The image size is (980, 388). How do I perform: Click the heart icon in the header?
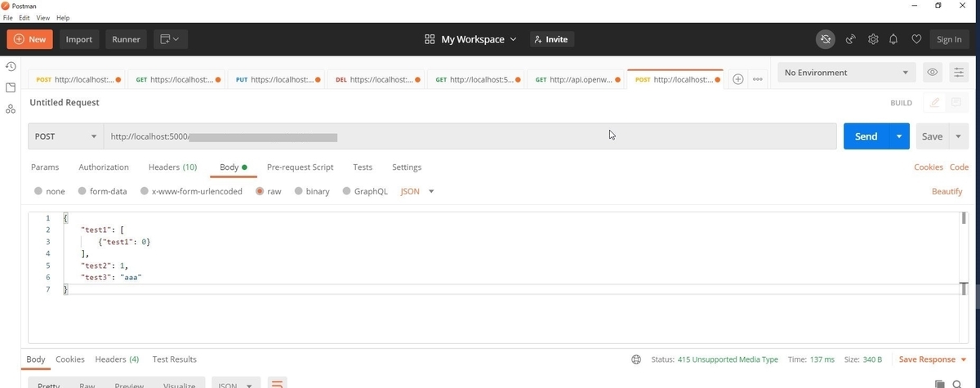click(x=916, y=39)
